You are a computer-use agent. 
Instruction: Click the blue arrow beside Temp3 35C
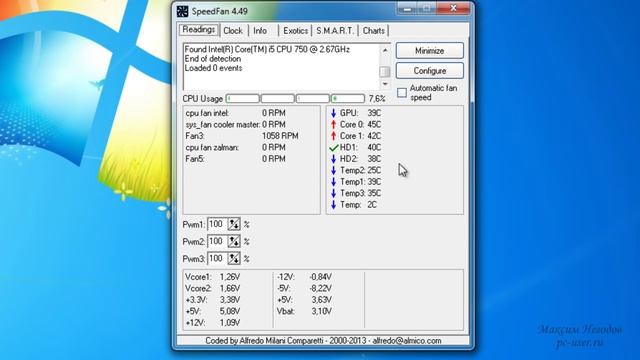coord(333,193)
